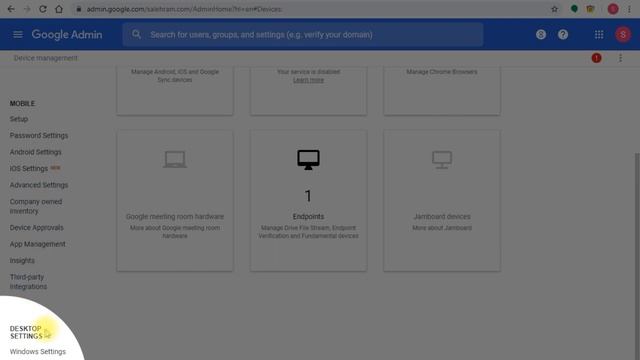
Task: Open Third-party integrations
Action: point(28,282)
